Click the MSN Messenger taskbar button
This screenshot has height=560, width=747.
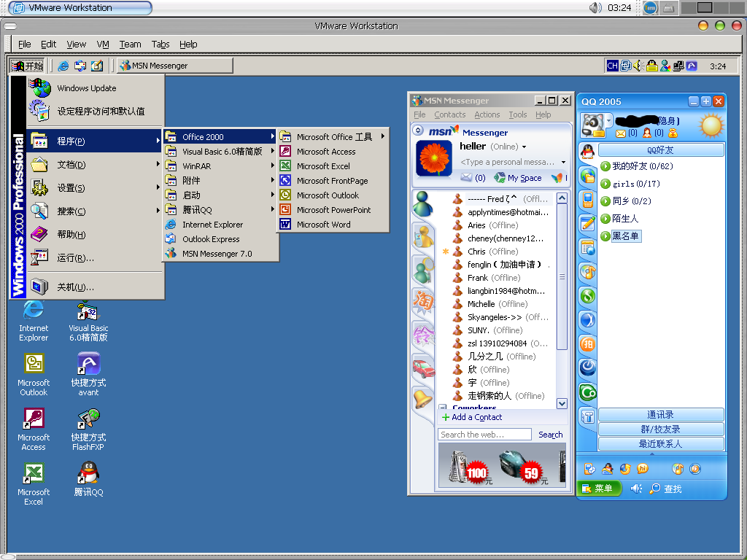[175, 66]
